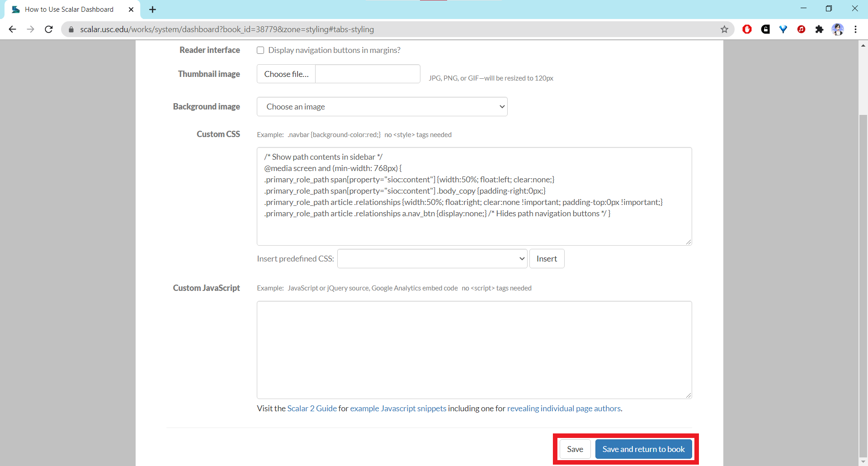This screenshot has width=868, height=466.
Task: Click the Save button
Action: click(x=575, y=449)
